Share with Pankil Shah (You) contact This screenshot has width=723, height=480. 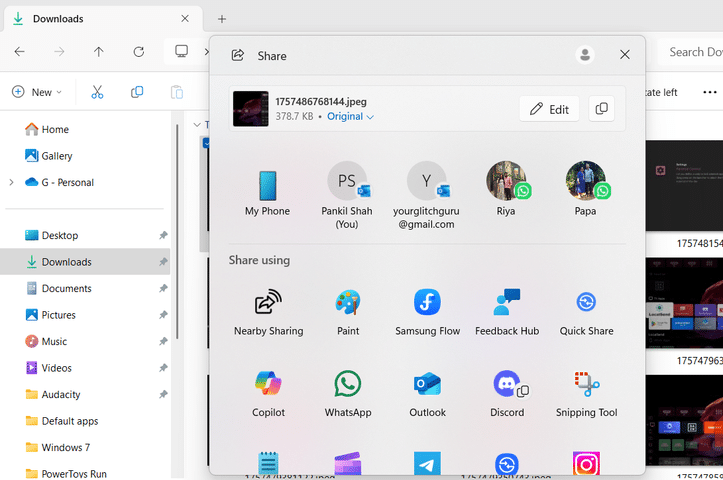point(347,194)
